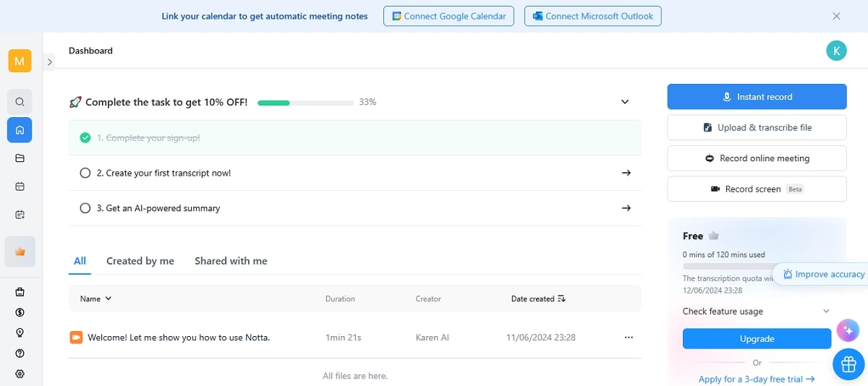Switch to Created by me tab
Viewport: 868px width, 386px height.
tap(140, 261)
